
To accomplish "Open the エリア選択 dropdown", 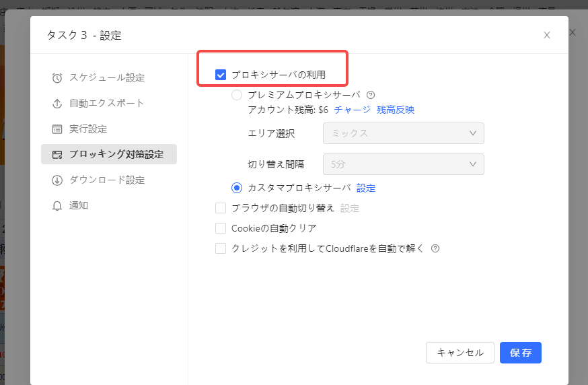I will 404,133.
